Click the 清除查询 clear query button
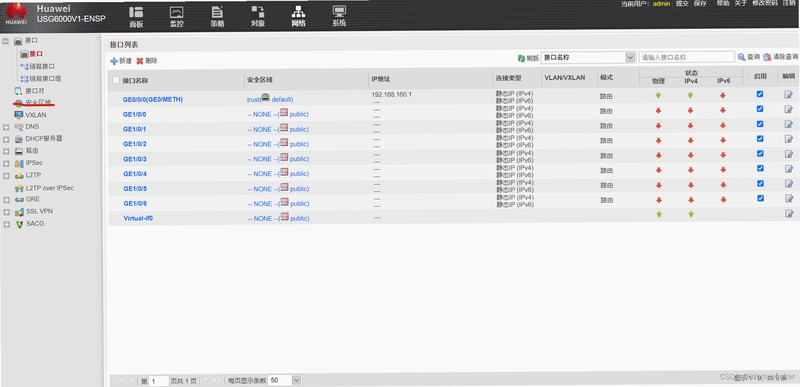Screen dimensions: 800x387 coord(781,57)
